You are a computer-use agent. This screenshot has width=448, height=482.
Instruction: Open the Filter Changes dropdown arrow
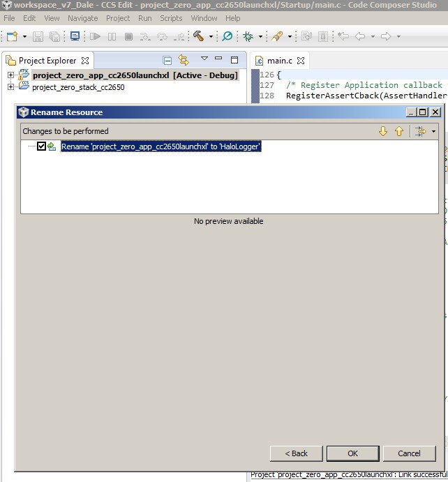coord(433,132)
